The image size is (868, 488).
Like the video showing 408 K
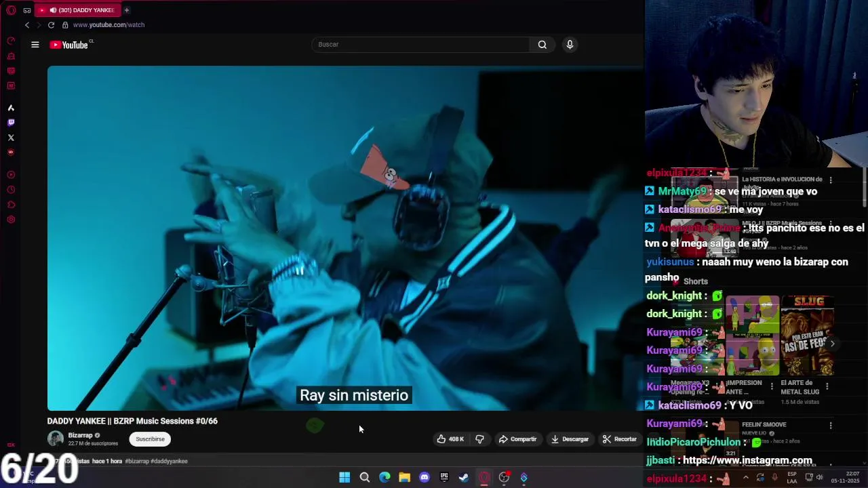coord(450,439)
